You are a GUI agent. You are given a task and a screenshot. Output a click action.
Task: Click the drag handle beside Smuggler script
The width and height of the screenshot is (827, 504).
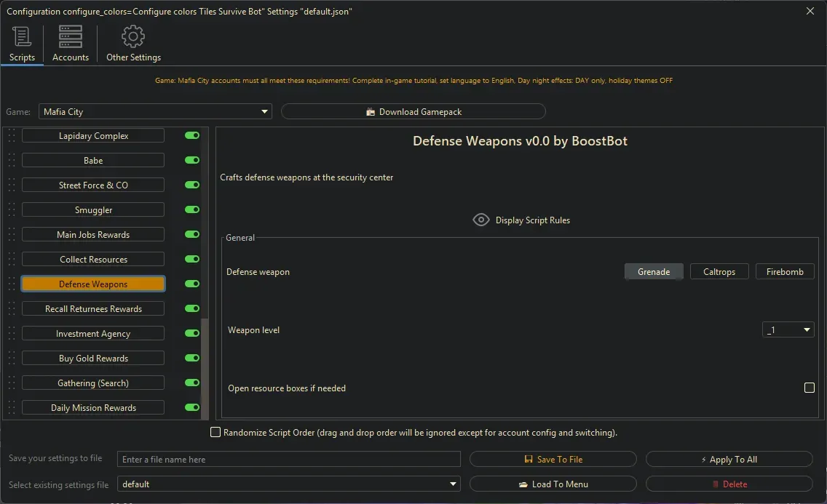click(12, 210)
